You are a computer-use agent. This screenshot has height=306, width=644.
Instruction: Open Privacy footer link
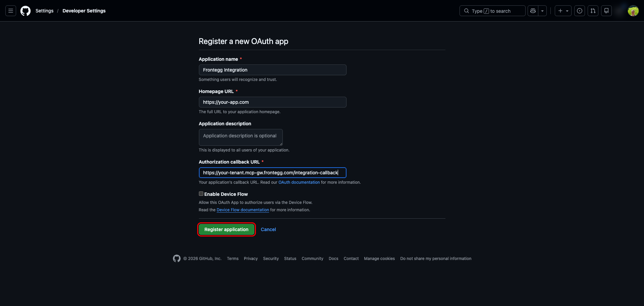pyautogui.click(x=251, y=259)
